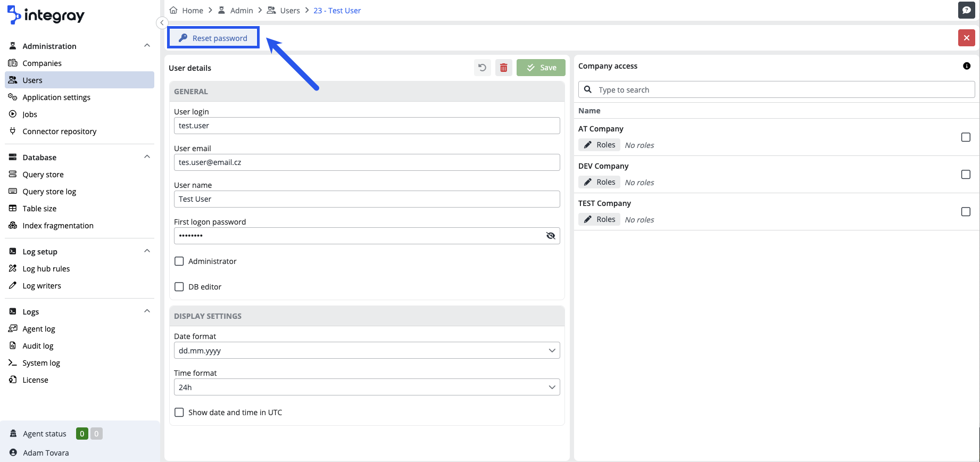
Task: Go to Audit log in the sidebar
Action: 38,346
